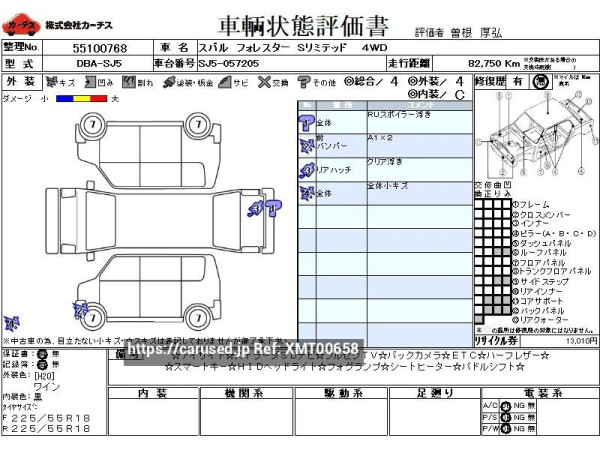Click the circled 無 mark beside 修復歴
Screen dimensions: 600x450
coord(540,82)
